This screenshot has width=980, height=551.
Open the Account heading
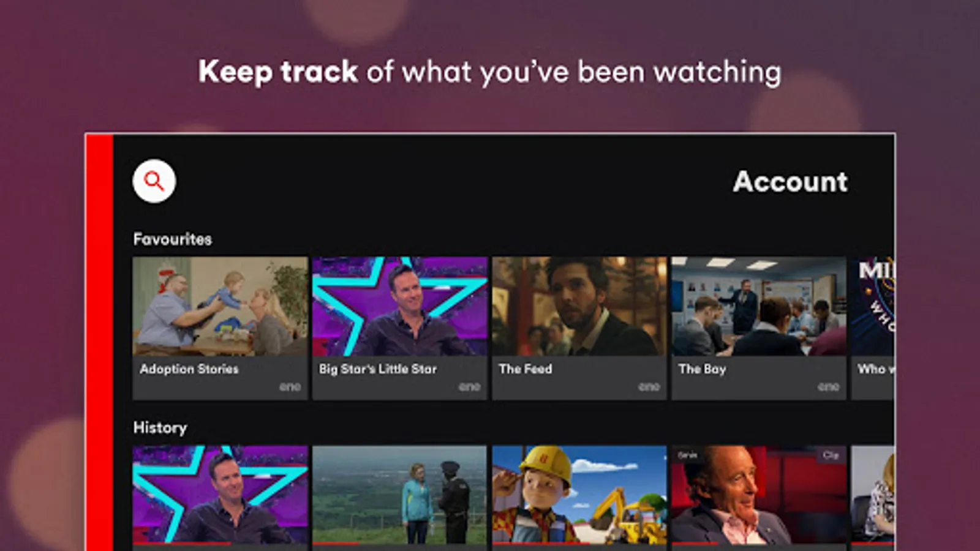point(790,182)
